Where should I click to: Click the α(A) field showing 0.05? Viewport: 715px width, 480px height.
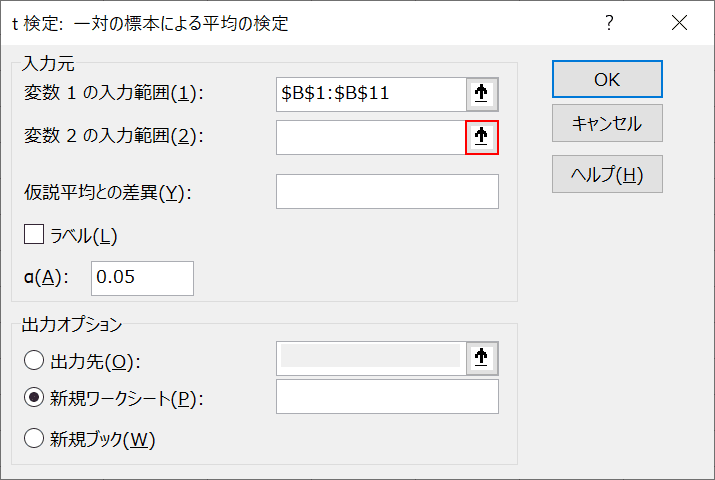pos(142,278)
